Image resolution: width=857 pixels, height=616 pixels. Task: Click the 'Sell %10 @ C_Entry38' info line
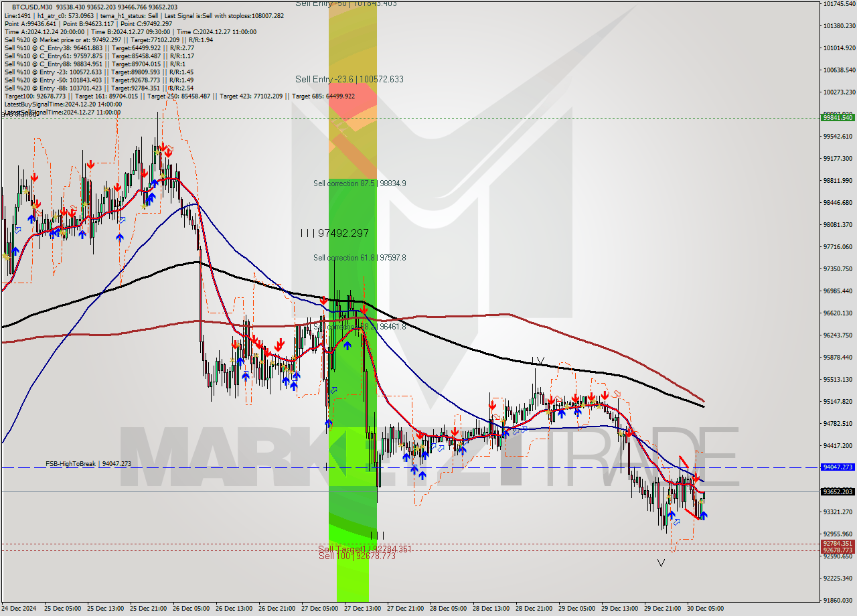click(99, 48)
